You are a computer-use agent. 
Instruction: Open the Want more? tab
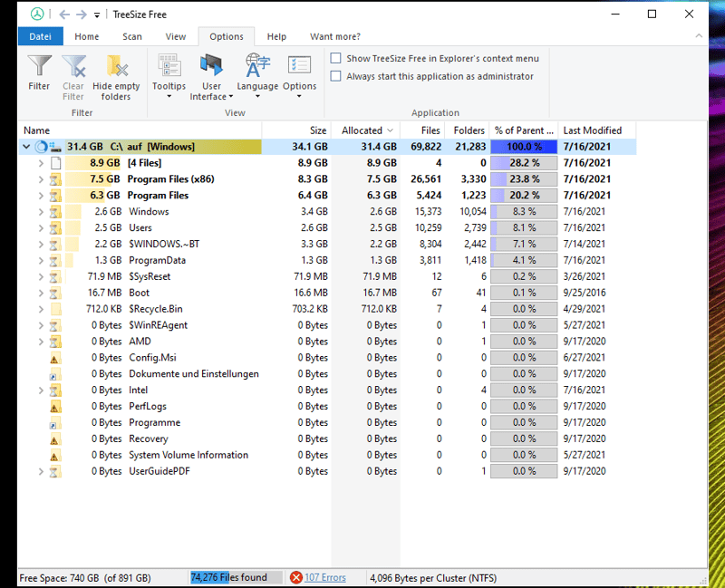pyautogui.click(x=335, y=36)
